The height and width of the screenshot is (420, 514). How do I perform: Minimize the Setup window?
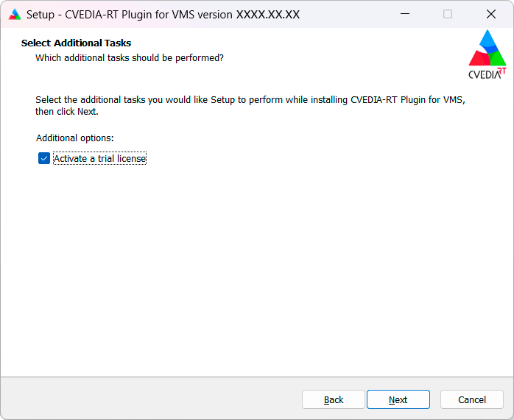click(x=405, y=14)
